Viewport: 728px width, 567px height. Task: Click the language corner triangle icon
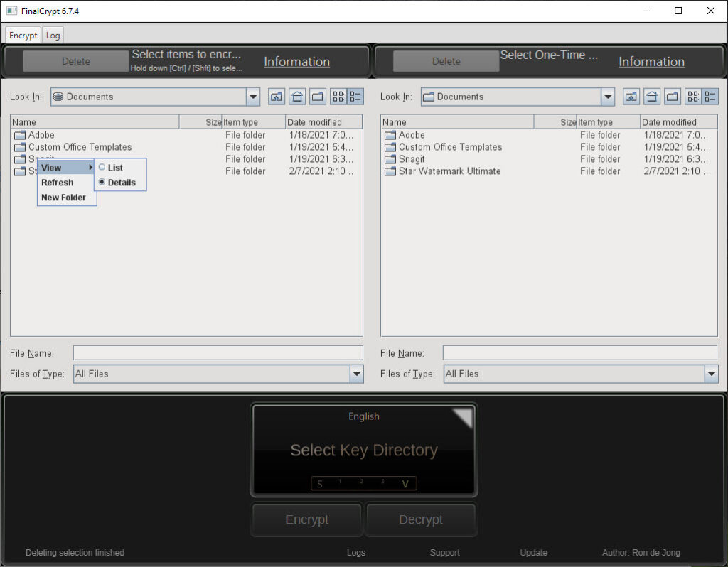[464, 416]
